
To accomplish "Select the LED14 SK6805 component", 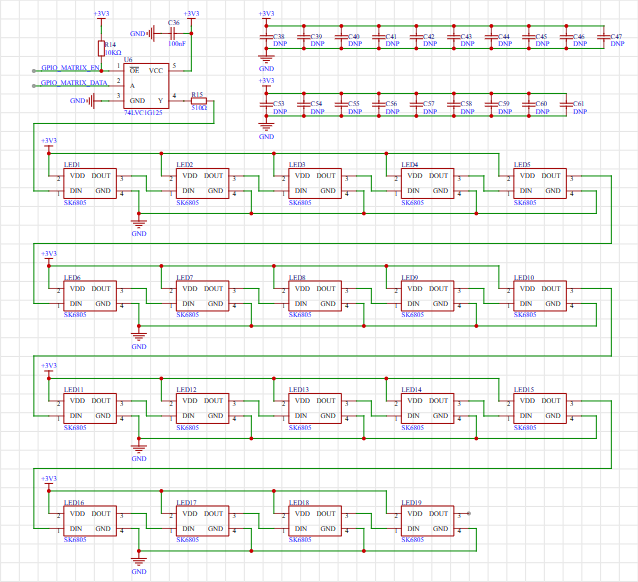I will pyautogui.click(x=428, y=409).
